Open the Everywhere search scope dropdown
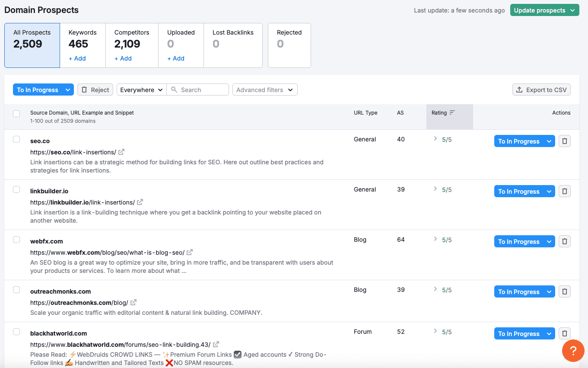 [x=141, y=90]
